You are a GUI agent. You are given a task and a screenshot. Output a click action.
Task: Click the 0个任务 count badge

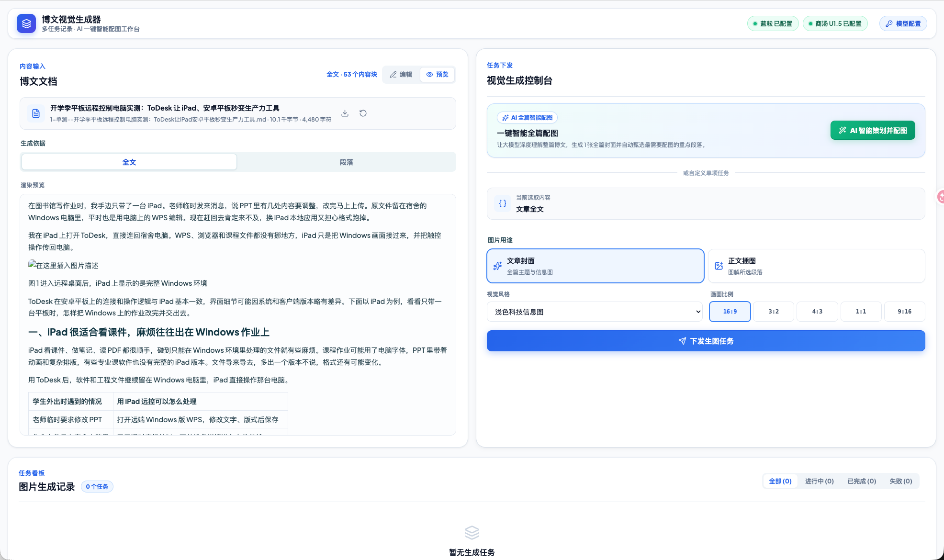pos(97,487)
